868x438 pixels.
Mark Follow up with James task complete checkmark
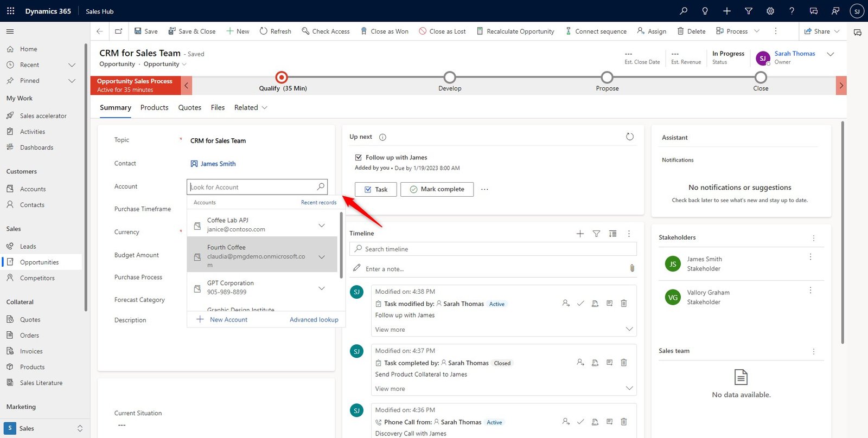pyautogui.click(x=580, y=304)
